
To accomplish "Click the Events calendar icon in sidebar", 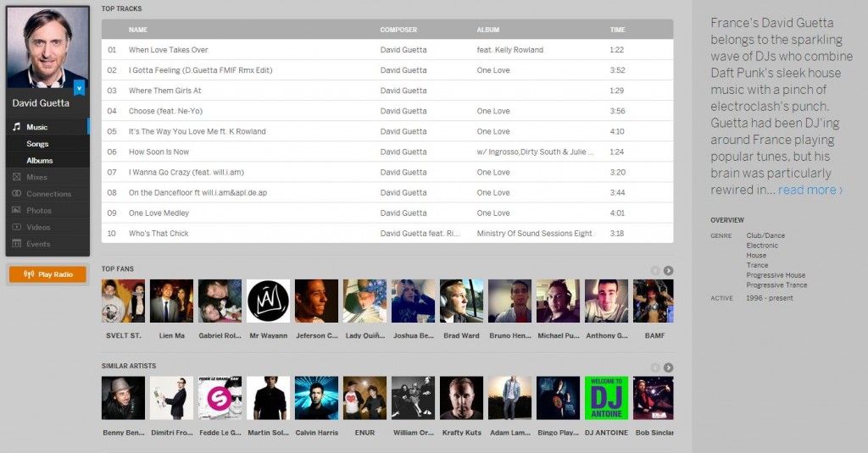I will tap(17, 243).
